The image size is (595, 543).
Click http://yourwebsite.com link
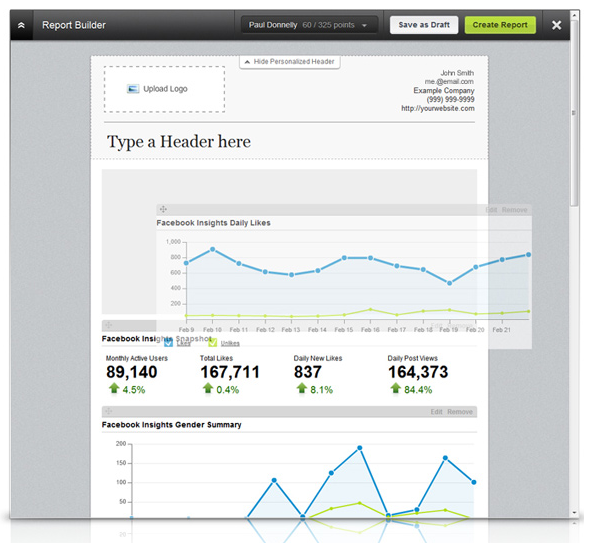point(438,109)
